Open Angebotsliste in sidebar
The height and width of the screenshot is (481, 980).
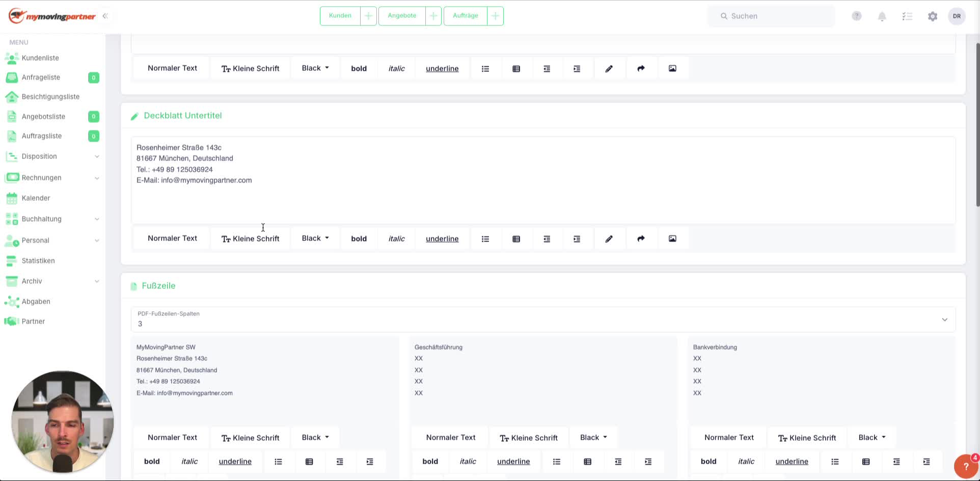(x=43, y=117)
